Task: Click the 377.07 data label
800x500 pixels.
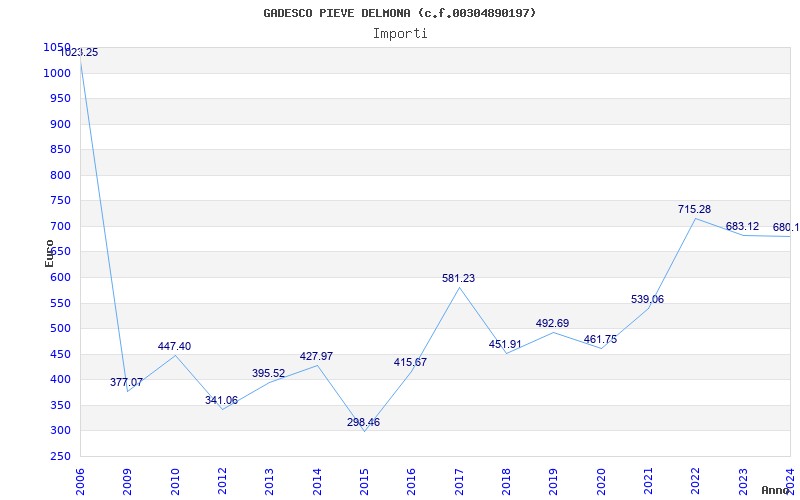Action: 126,383
